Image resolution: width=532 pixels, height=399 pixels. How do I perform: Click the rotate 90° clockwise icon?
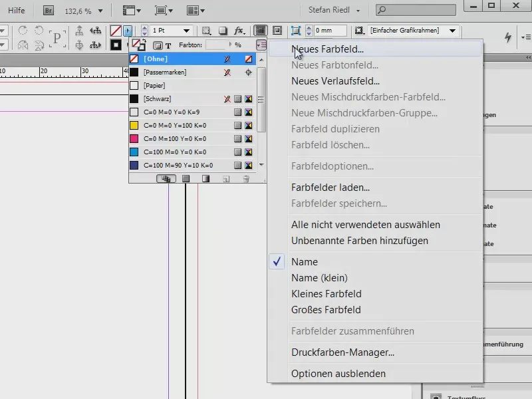tap(23, 30)
